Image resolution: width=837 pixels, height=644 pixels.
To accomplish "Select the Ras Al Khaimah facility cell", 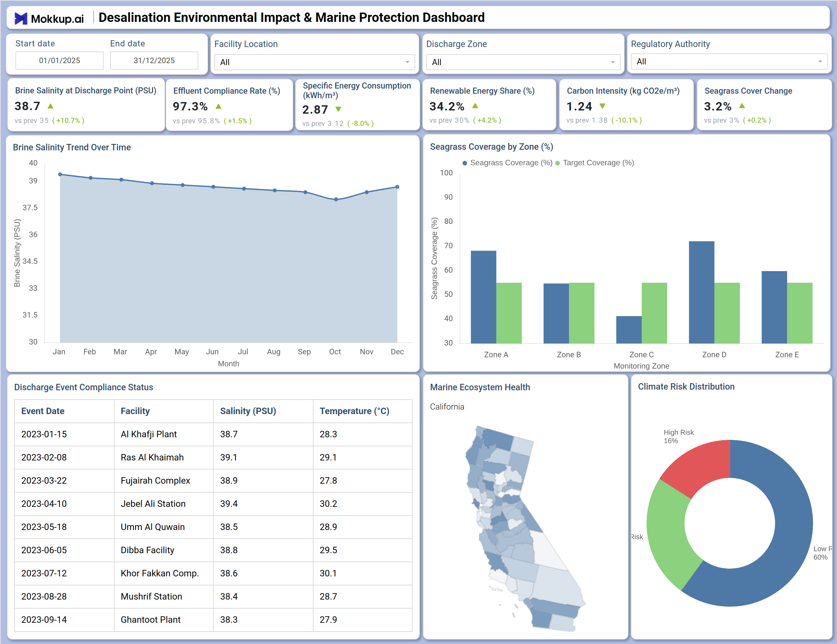I will click(x=164, y=458).
